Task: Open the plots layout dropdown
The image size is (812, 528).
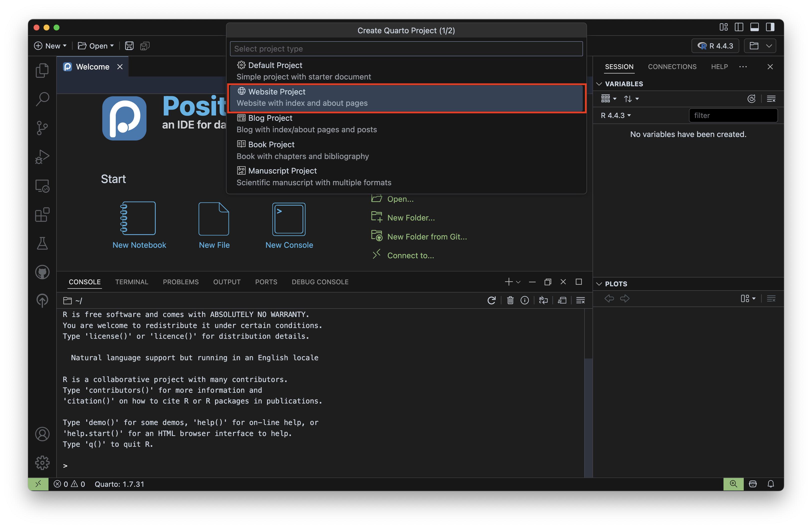Action: point(748,298)
